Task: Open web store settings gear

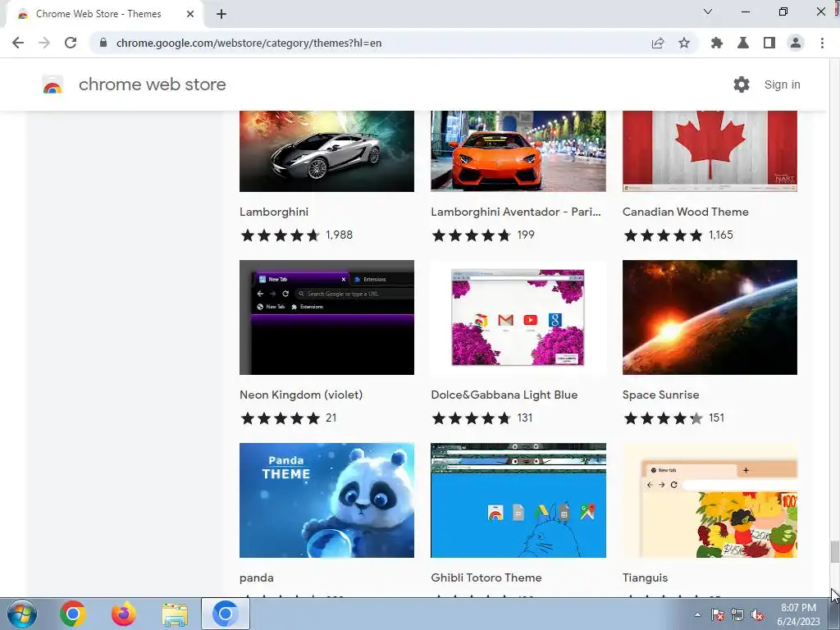Action: [x=742, y=84]
